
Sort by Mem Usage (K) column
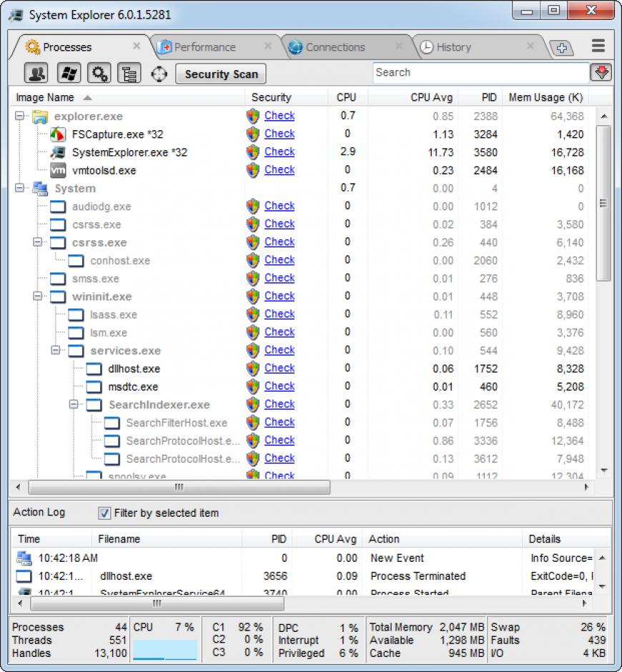(x=546, y=98)
